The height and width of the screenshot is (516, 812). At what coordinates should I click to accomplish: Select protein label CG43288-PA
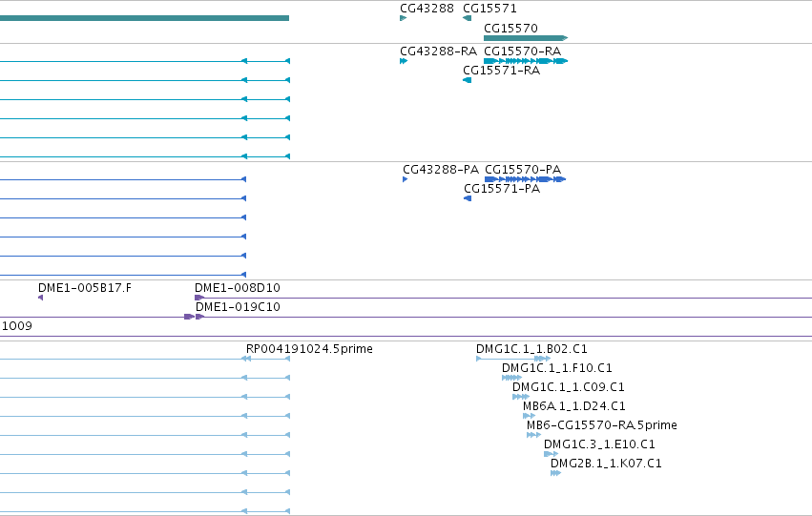[441, 170]
